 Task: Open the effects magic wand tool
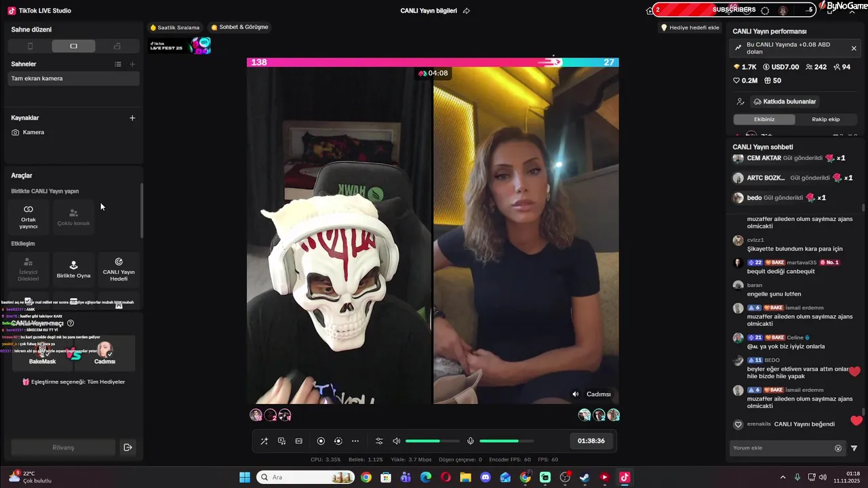[264, 441]
